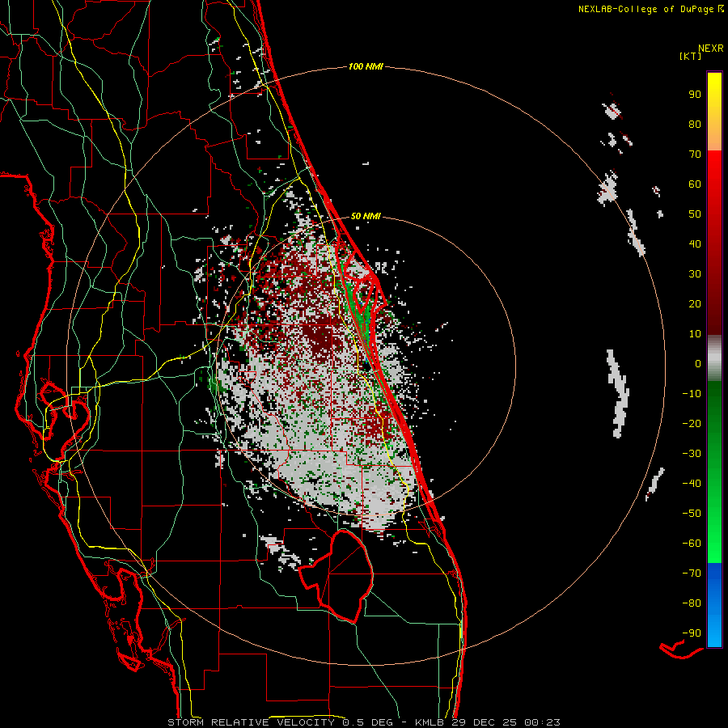This screenshot has width=728, height=728.
Task: Click the -70 scale value
Action: 692,574
